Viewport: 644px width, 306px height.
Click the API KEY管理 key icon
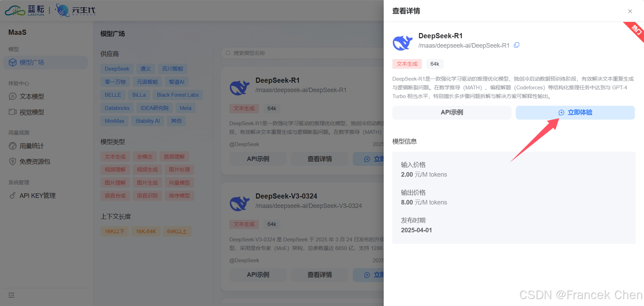[13, 195]
